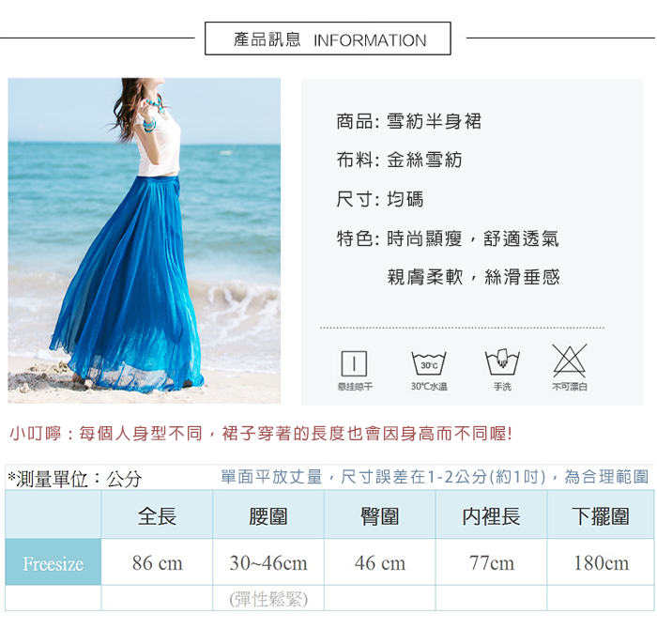657x644 pixels.
Task: Click the 布料: 金絲雪紡 fabric line
Action: tap(399, 160)
